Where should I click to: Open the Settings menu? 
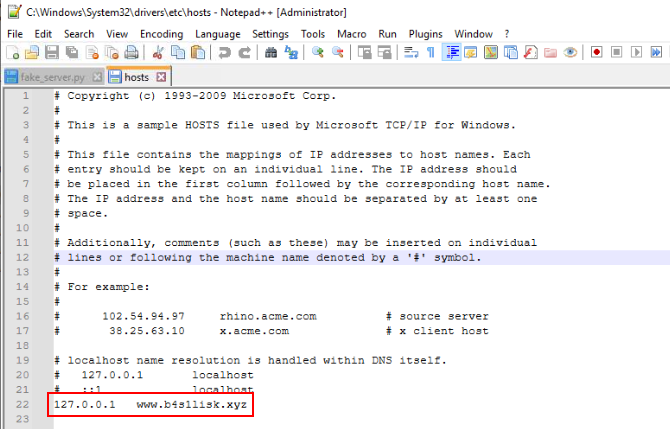270,34
